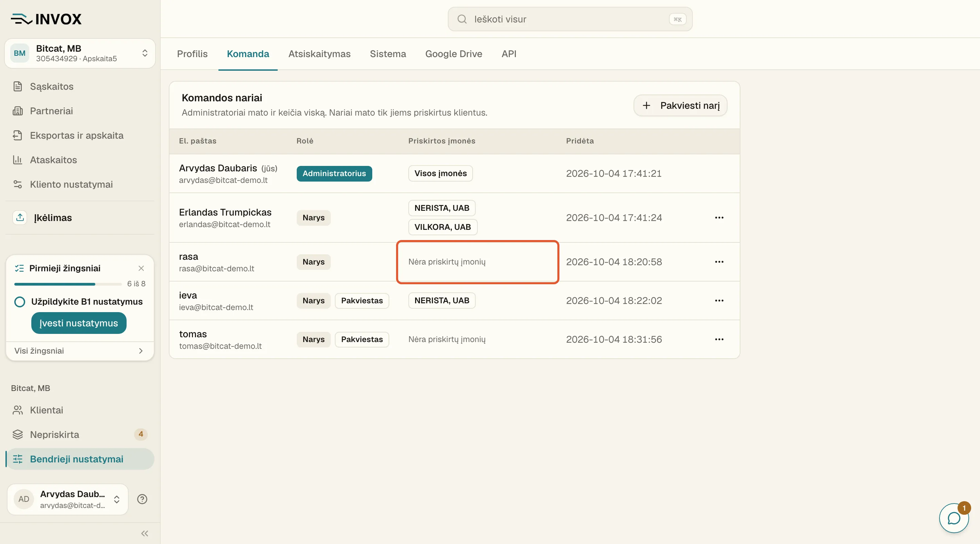Switch to the Sistema tab
The image size is (980, 544).
(388, 54)
